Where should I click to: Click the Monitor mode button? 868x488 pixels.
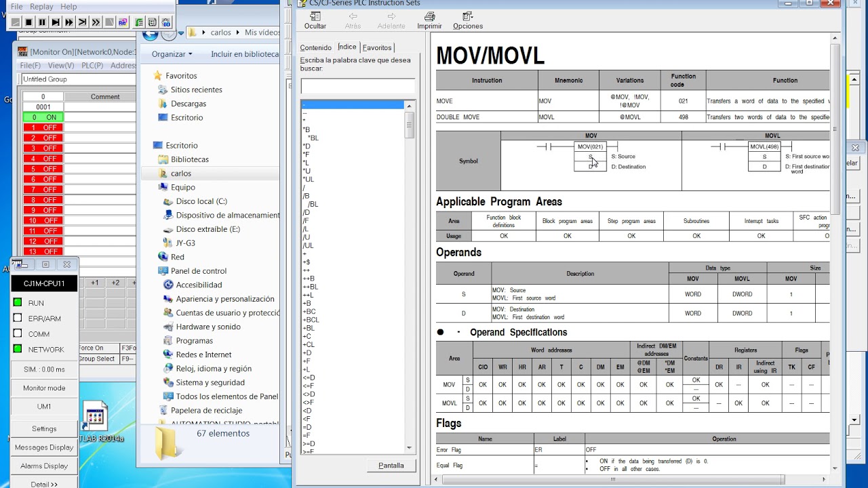click(44, 388)
